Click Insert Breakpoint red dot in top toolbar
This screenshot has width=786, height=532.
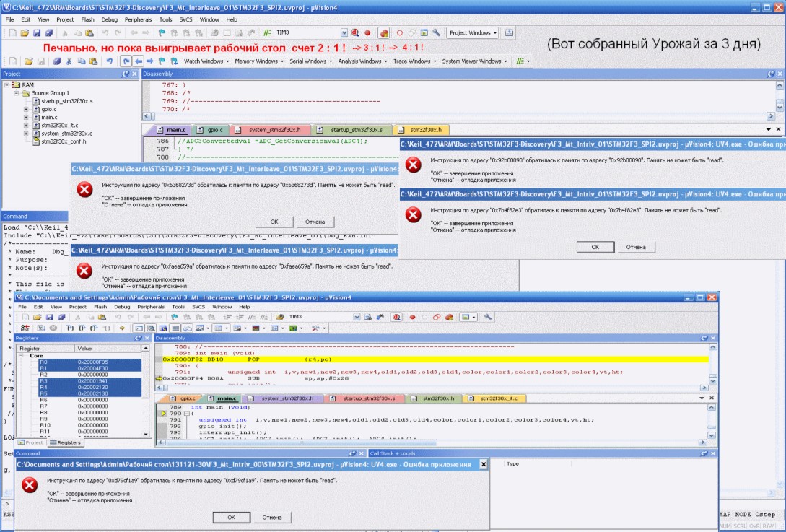[x=367, y=33]
